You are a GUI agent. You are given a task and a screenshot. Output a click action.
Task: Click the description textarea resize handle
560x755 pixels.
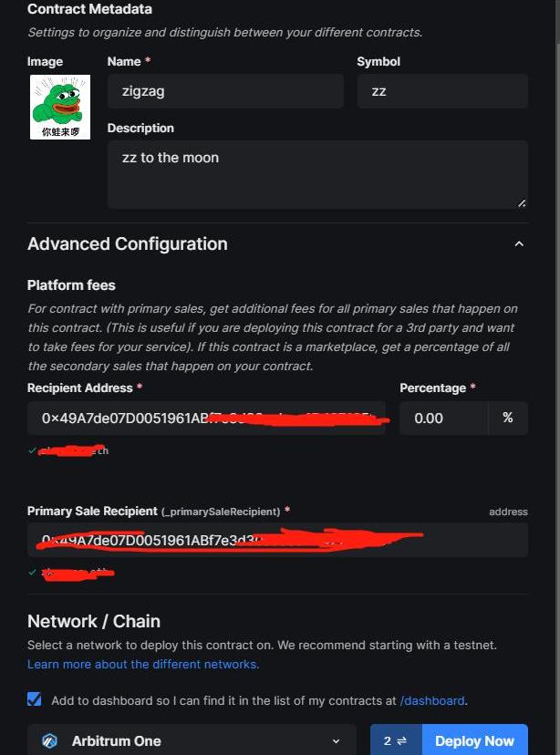(x=522, y=202)
